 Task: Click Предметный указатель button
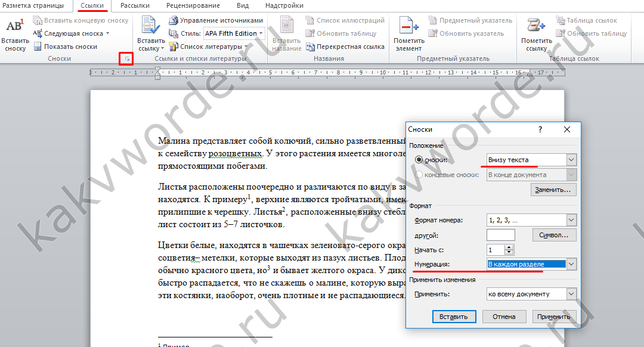[470, 20]
